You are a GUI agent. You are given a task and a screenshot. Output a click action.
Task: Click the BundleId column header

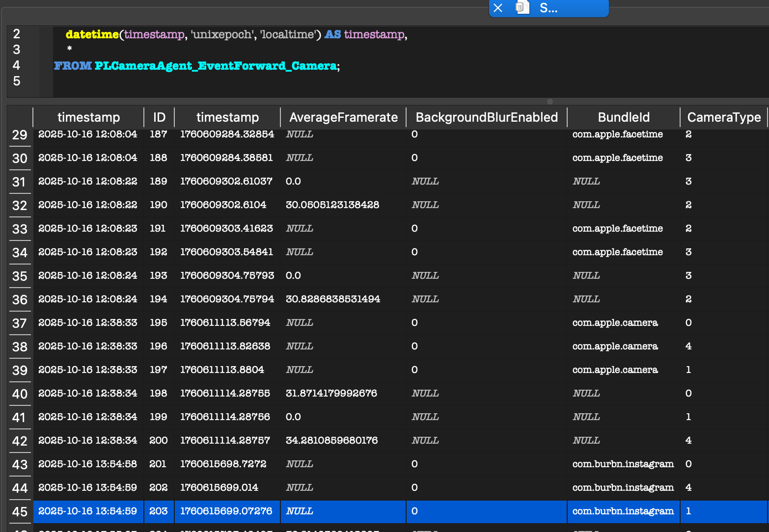coord(623,117)
